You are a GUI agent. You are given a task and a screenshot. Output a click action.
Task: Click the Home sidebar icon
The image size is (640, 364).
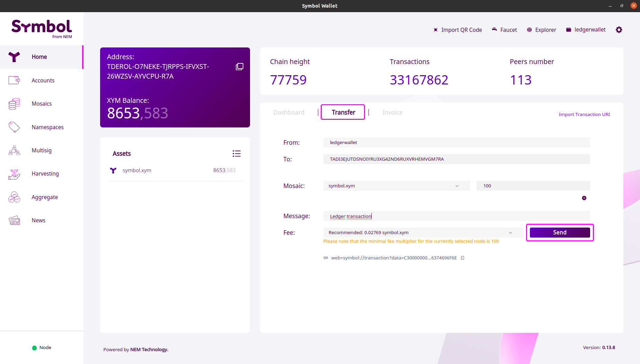pos(14,57)
